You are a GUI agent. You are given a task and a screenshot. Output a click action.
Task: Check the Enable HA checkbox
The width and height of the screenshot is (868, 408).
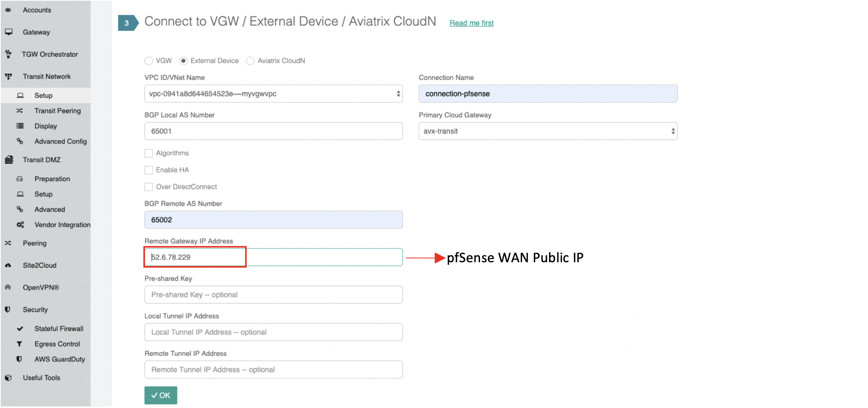click(149, 170)
